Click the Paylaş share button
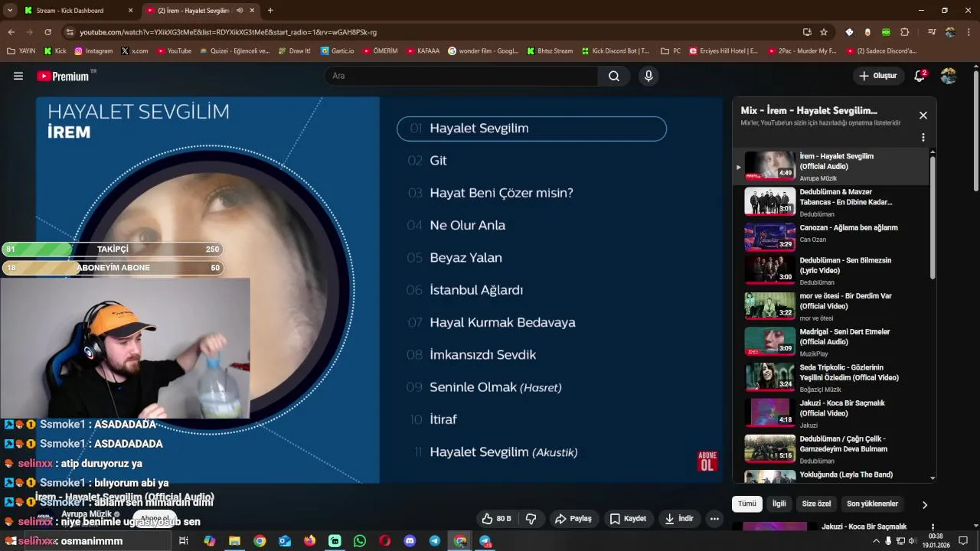The height and width of the screenshot is (551, 980). pos(573,519)
